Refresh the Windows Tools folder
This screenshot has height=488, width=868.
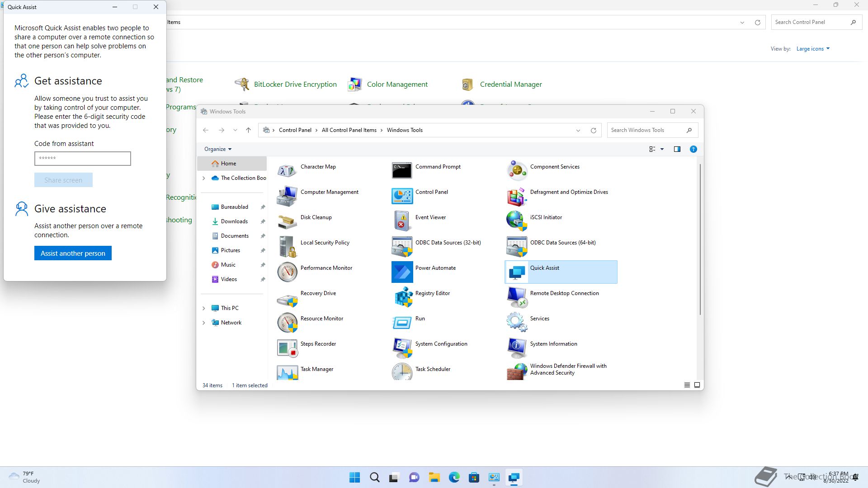point(593,130)
